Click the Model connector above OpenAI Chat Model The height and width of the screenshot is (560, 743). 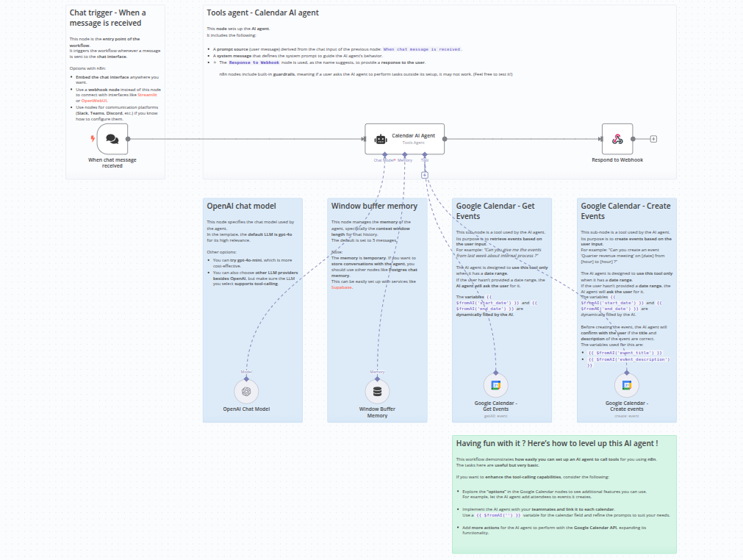(x=246, y=378)
